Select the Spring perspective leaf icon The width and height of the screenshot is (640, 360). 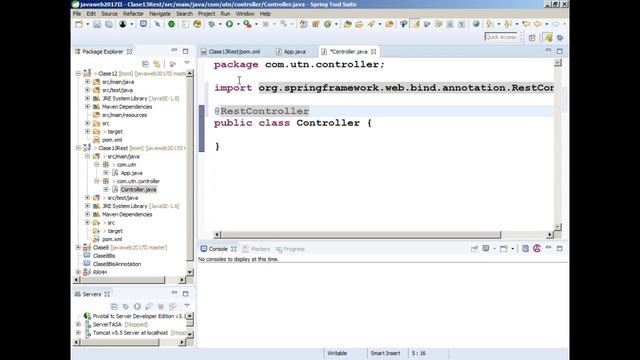pos(548,38)
